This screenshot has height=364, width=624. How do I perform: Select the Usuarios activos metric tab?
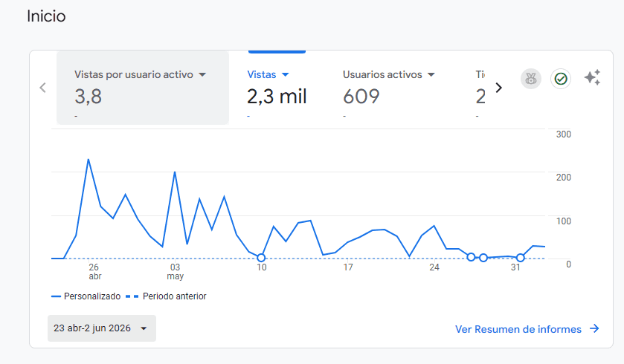pos(389,88)
